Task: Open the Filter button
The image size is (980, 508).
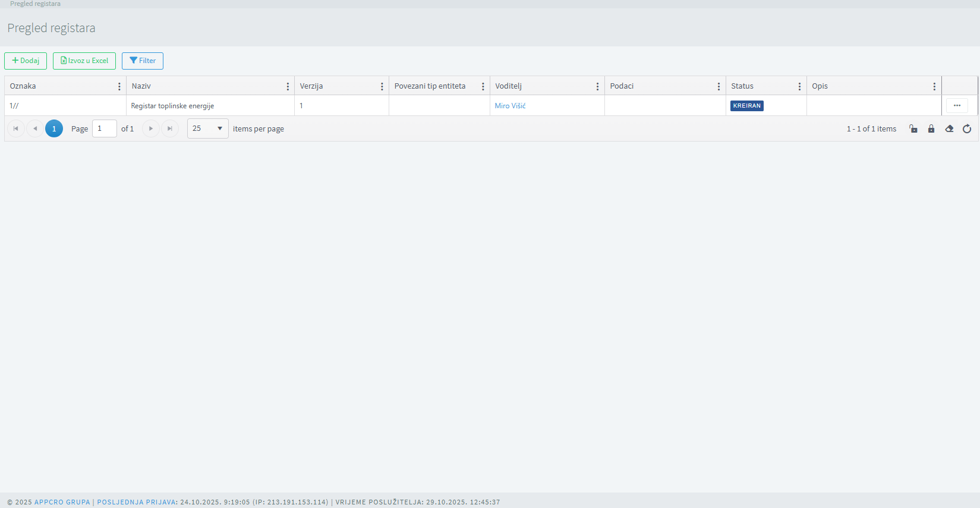Action: click(143, 61)
